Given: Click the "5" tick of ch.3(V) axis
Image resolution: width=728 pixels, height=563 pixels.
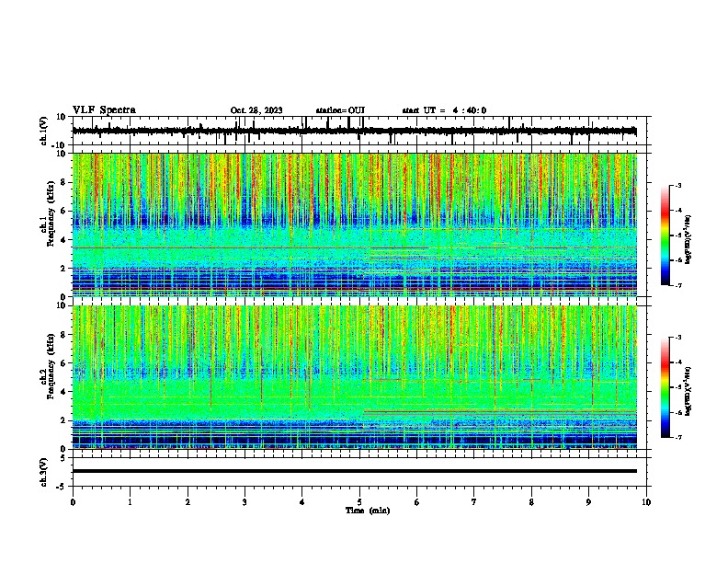Looking at the screenshot, I should point(64,458).
